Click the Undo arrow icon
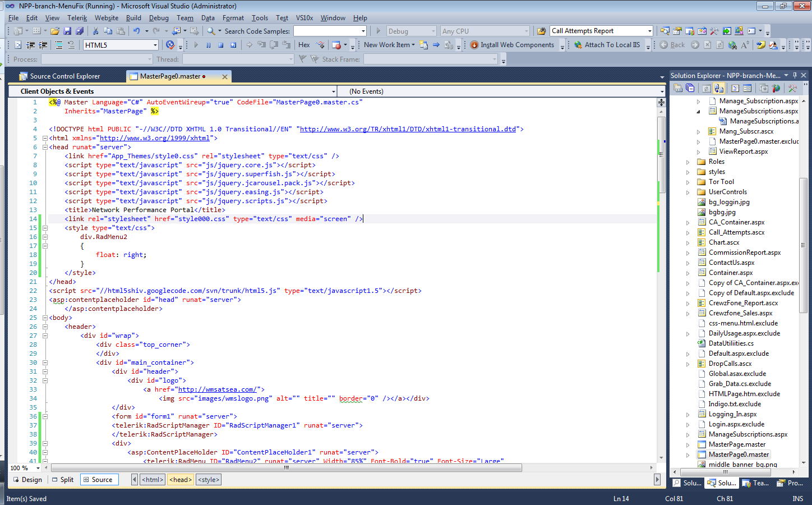The width and height of the screenshot is (812, 505). point(136,31)
